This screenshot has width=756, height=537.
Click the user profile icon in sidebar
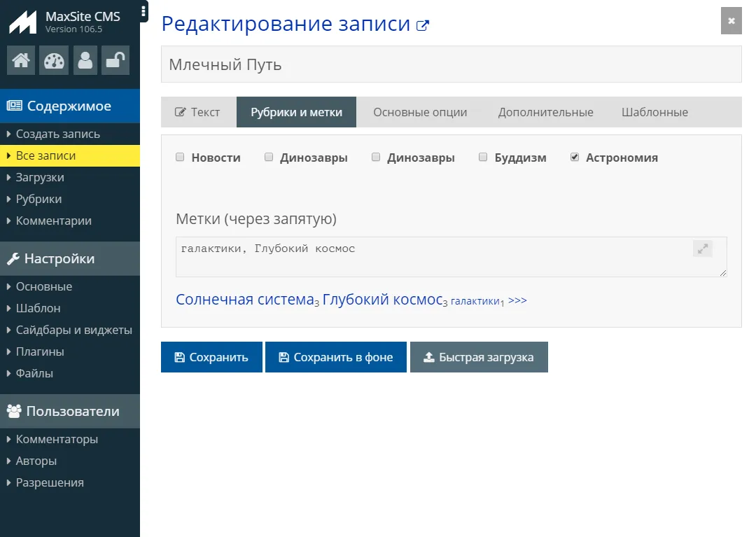coord(85,60)
